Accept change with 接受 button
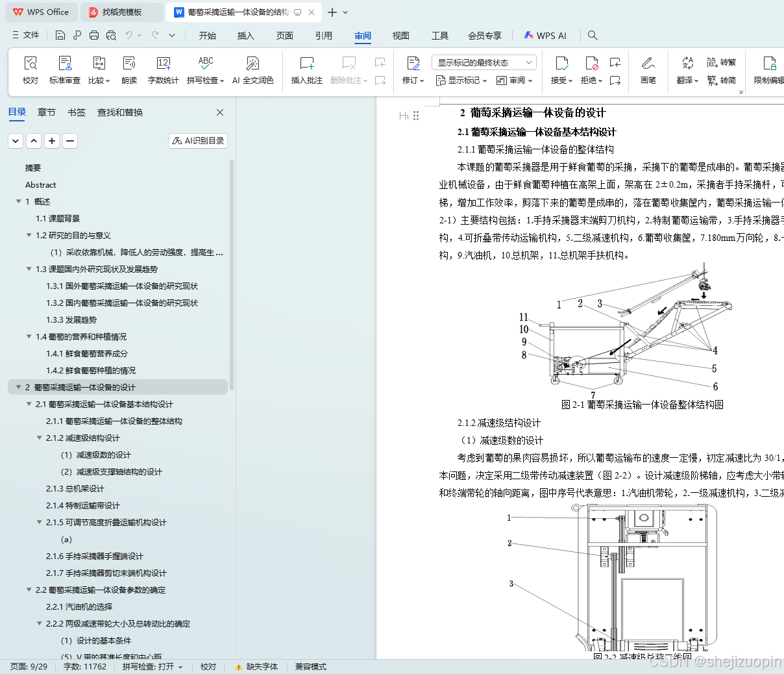This screenshot has width=784, height=674. 562,70
